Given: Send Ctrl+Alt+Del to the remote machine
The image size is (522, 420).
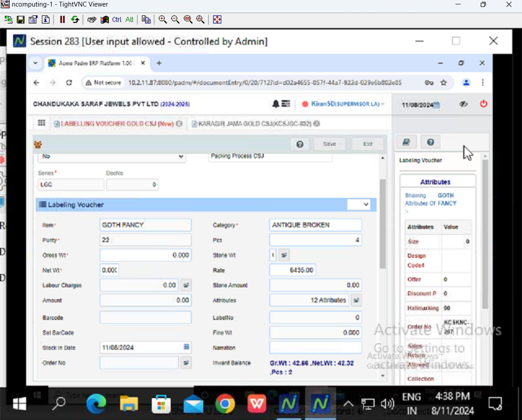Looking at the screenshot, I should click(92, 20).
